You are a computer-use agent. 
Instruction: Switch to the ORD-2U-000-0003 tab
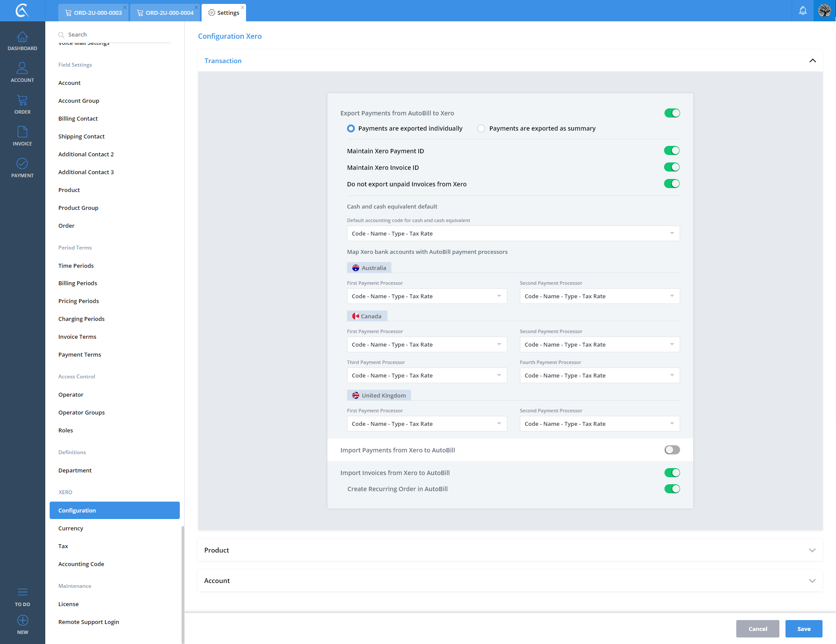pyautogui.click(x=93, y=13)
